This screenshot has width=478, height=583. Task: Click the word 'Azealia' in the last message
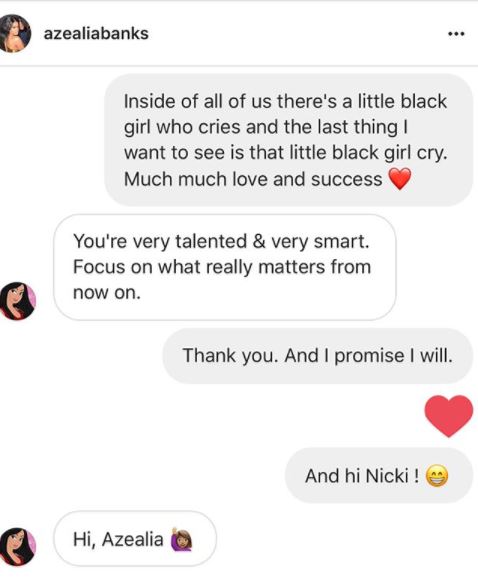pyautogui.click(x=132, y=539)
